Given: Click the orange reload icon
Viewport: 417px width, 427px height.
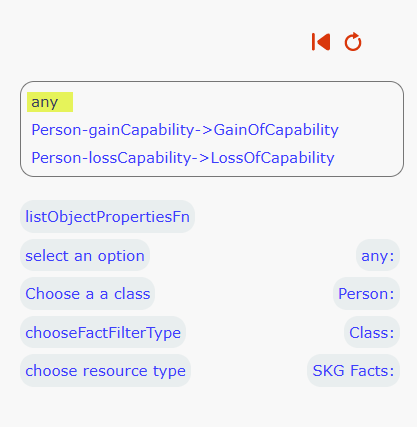Looking at the screenshot, I should tap(353, 42).
